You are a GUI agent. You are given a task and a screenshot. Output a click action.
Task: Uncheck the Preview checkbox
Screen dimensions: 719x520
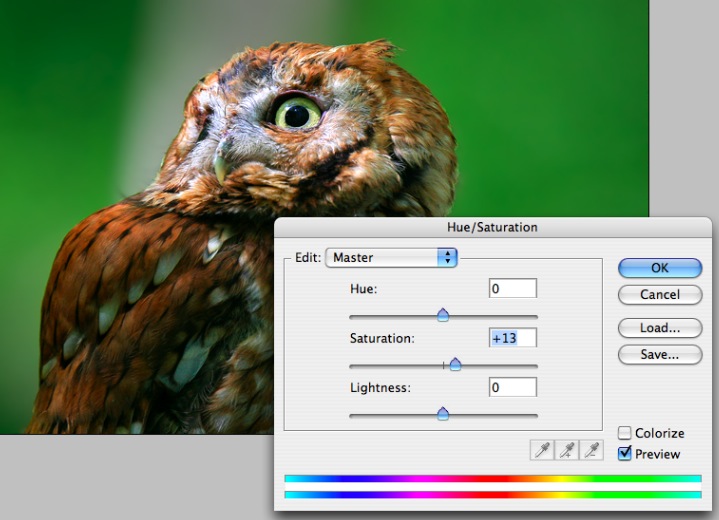[x=625, y=454]
